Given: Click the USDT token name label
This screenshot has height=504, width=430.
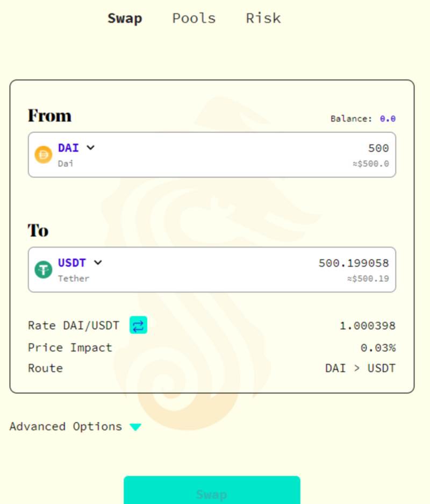Looking at the screenshot, I should (72, 262).
